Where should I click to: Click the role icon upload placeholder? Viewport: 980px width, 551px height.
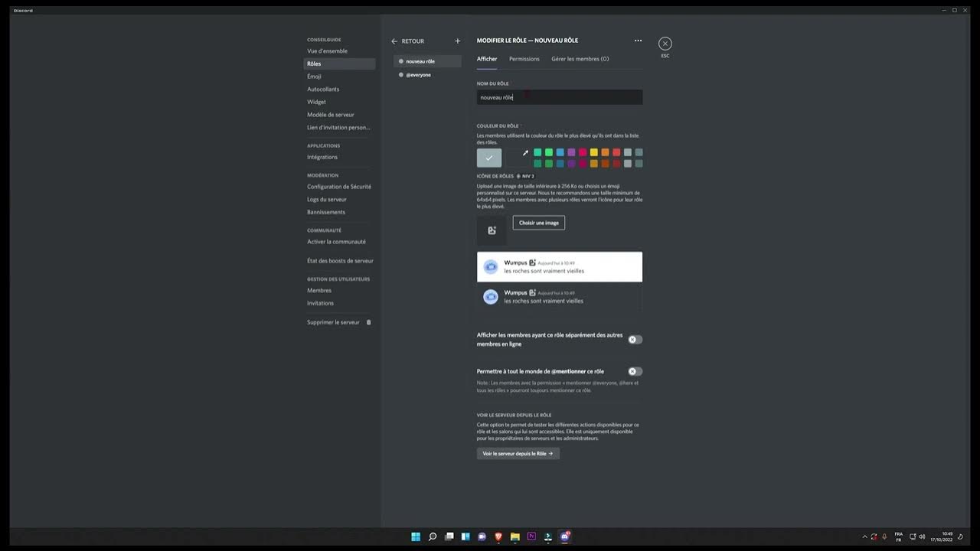(492, 230)
